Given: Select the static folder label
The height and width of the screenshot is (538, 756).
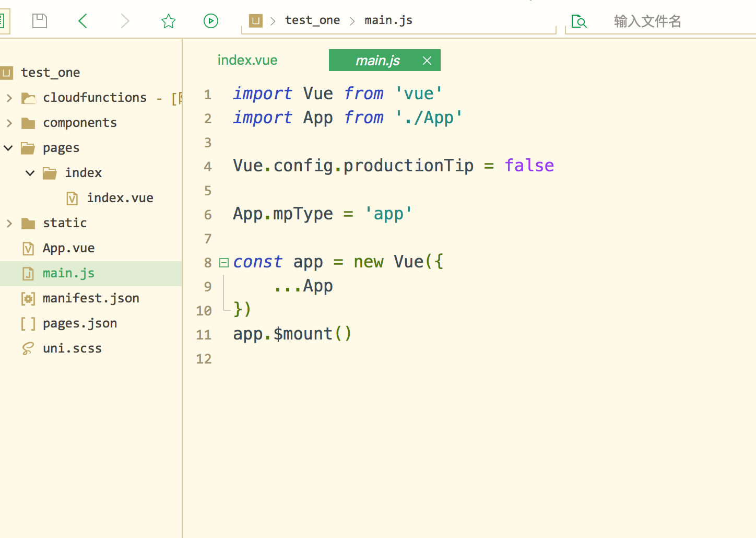Looking at the screenshot, I should (x=65, y=223).
